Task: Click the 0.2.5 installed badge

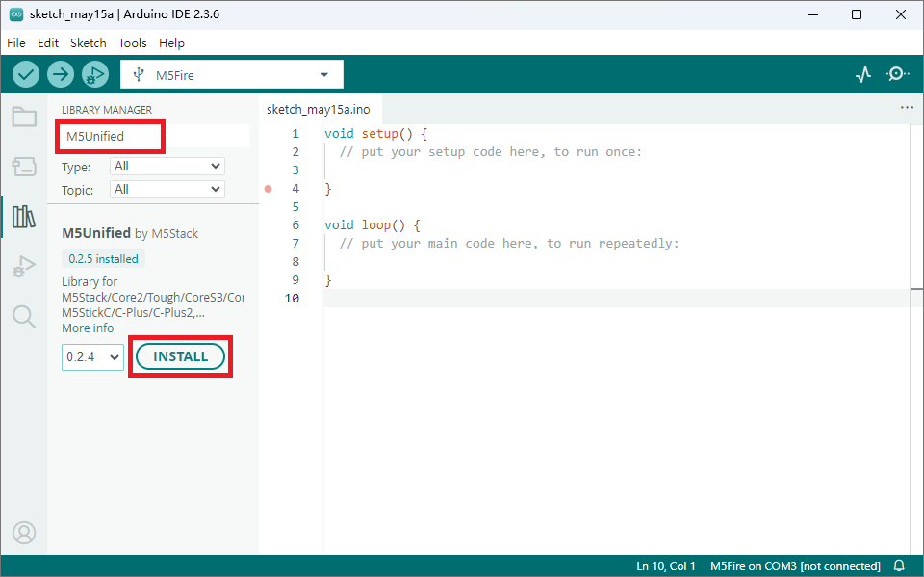Action: tap(103, 259)
